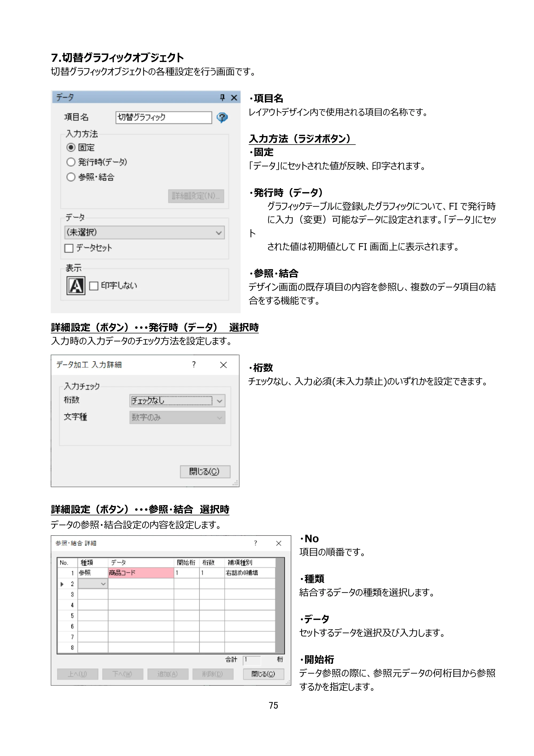Click the blue help icon beside 項目名 field
This screenshot has width=534, height=756.
[222, 117]
